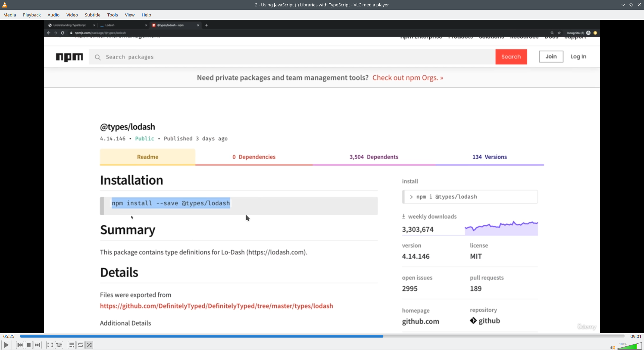Open the Subtitle menu

click(x=93, y=15)
